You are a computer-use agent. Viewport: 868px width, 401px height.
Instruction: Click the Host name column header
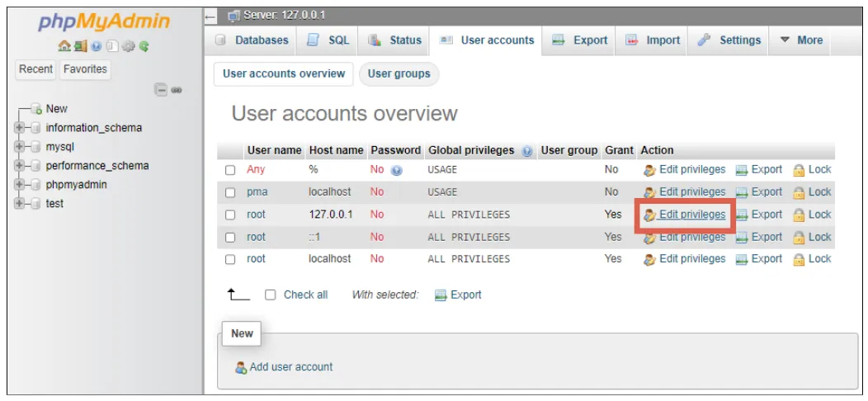point(336,151)
